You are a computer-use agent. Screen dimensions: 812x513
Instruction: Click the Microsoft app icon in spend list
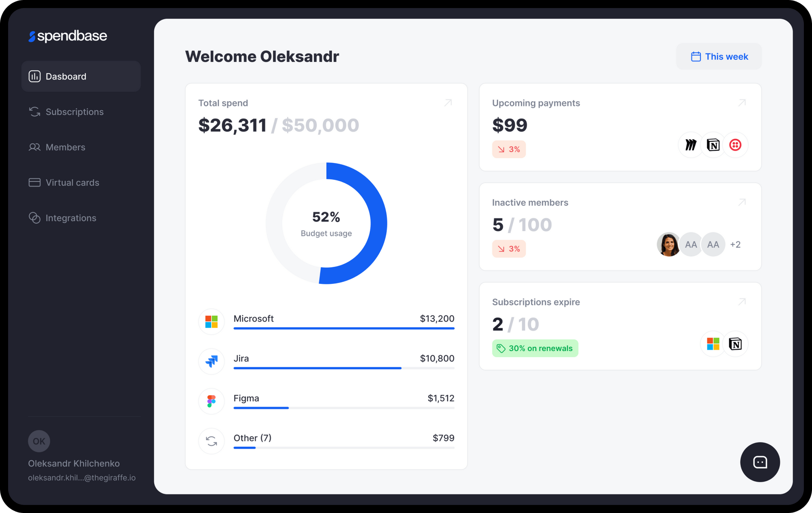pos(211,321)
